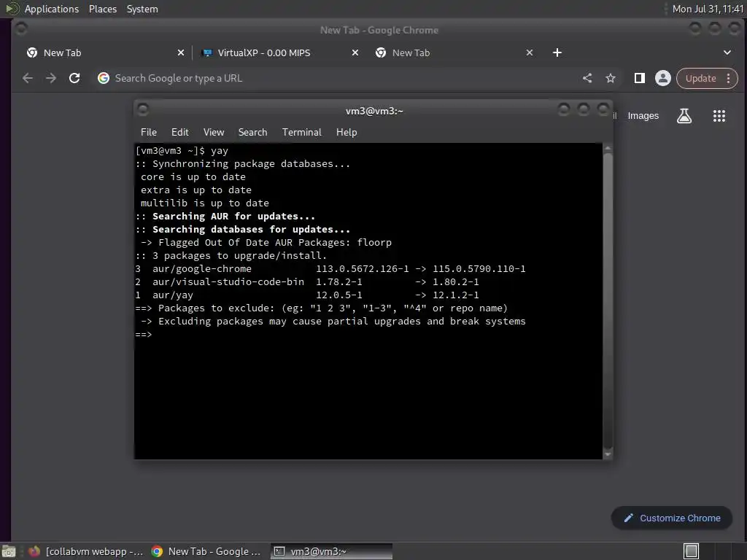Screen dimensions: 747x560
Task: Open the Places menu
Action: tap(102, 9)
